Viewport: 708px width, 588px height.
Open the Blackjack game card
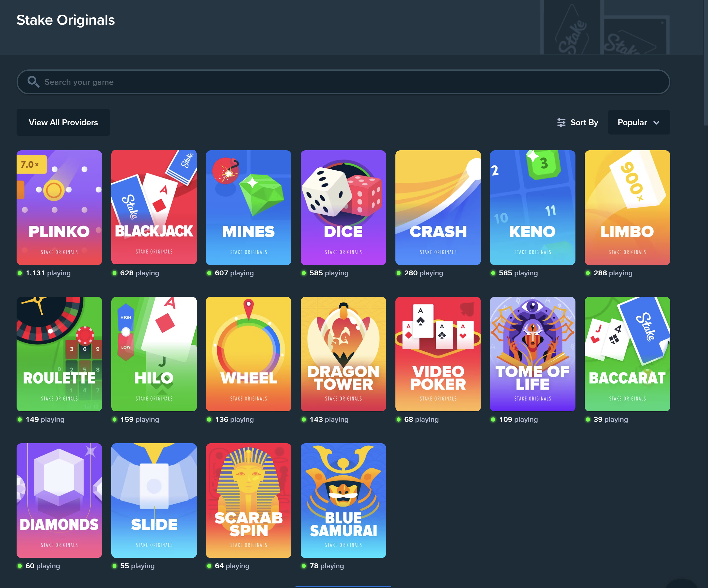pos(154,207)
